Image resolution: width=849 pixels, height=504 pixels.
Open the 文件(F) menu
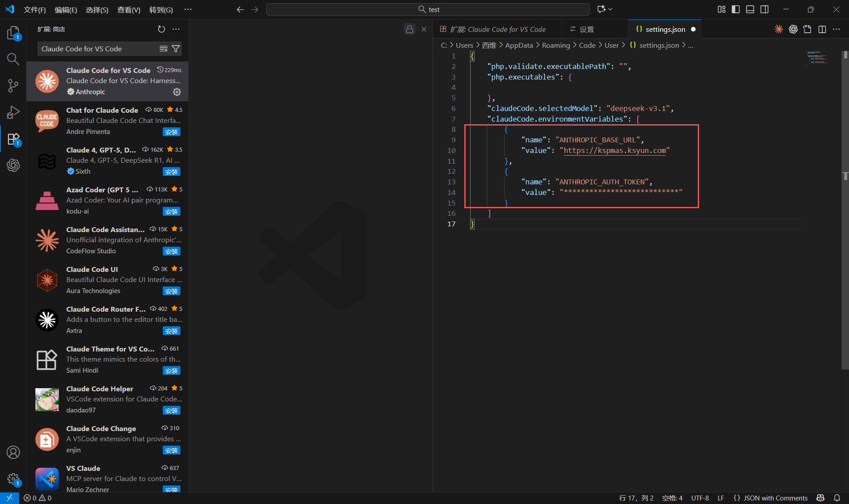pyautogui.click(x=34, y=9)
